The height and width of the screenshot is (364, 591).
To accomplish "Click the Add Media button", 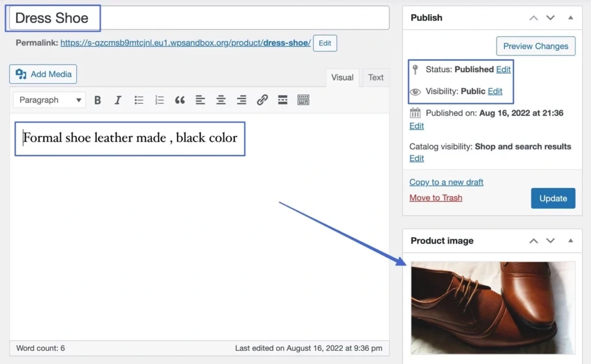I will click(x=43, y=74).
